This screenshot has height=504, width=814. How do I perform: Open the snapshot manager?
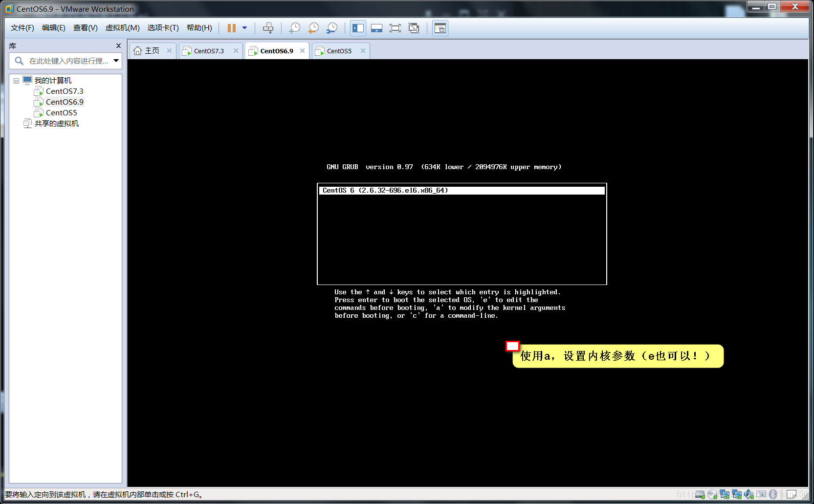click(331, 28)
